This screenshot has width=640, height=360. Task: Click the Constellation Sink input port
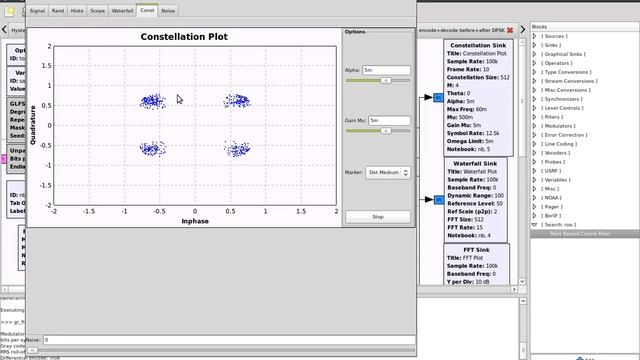coord(438,97)
